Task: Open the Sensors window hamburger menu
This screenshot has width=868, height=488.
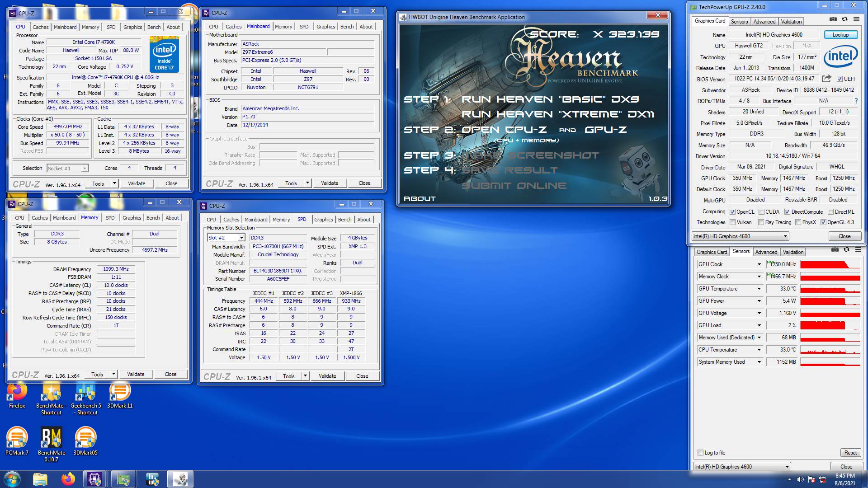Action: click(x=858, y=250)
